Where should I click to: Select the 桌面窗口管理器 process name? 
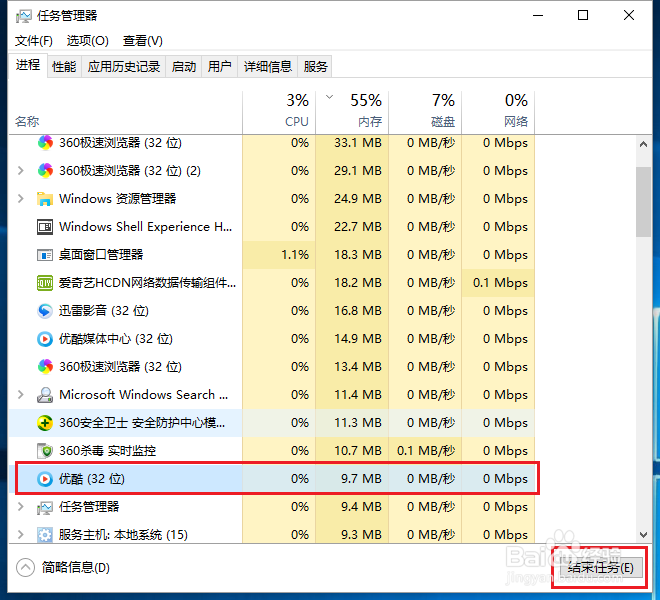pyautogui.click(x=101, y=255)
